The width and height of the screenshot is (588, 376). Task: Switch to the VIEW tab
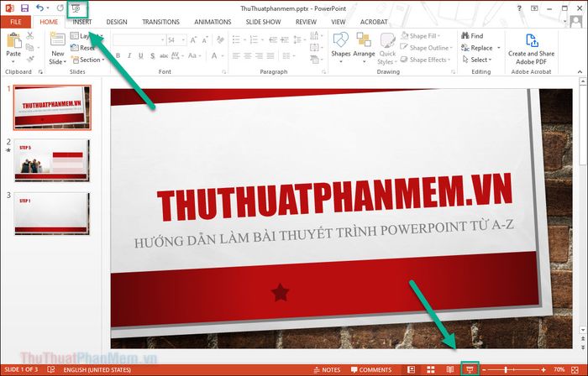click(339, 22)
